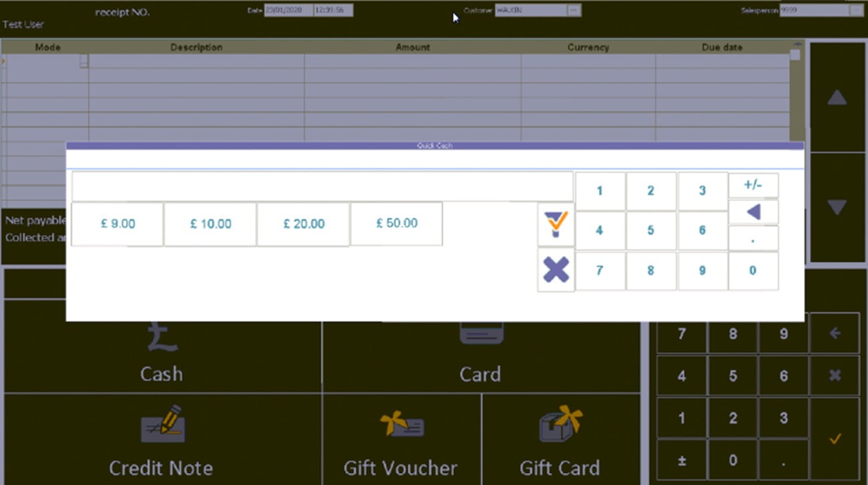Toggle sign with +/- key
This screenshot has width=868, height=485.
pyautogui.click(x=752, y=185)
